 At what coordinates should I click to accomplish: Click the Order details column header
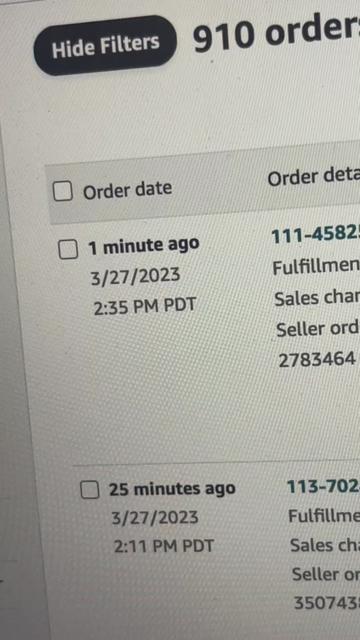click(313, 177)
